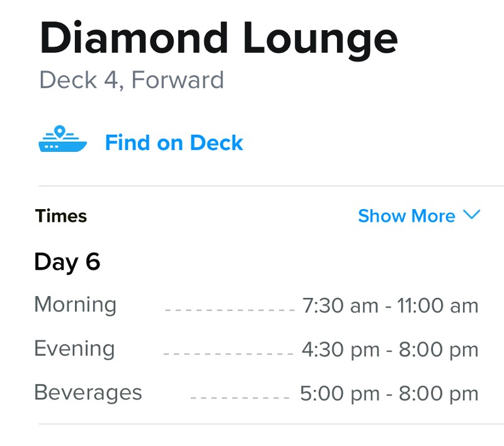
Task: Open the Find on Deck link
Action: point(174,143)
